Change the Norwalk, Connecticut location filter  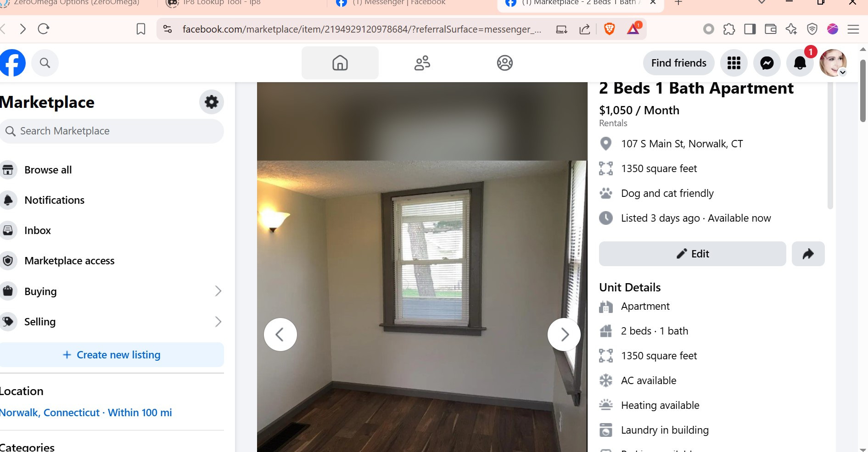[86, 413]
